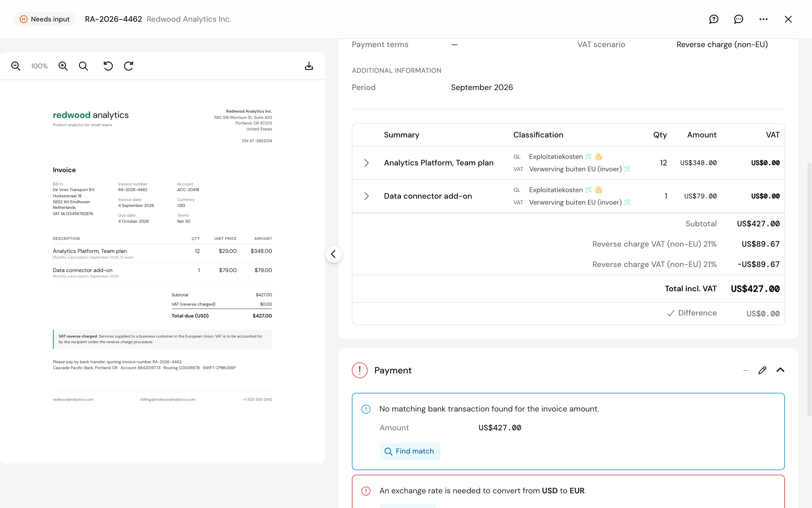Click the Difference US$0.00 value

click(x=763, y=314)
